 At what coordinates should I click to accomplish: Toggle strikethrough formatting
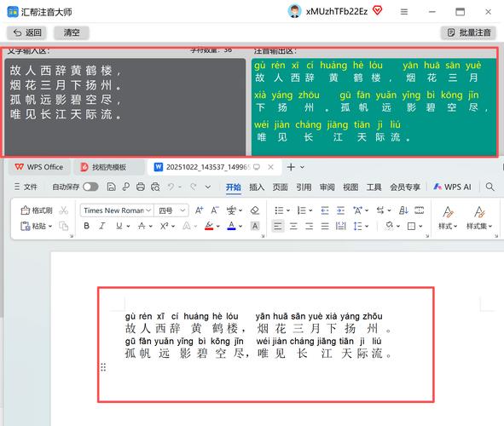click(142, 226)
